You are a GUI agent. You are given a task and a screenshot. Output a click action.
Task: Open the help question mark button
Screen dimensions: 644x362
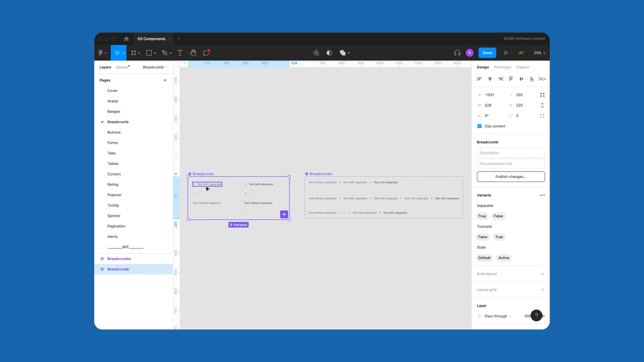coord(536,315)
